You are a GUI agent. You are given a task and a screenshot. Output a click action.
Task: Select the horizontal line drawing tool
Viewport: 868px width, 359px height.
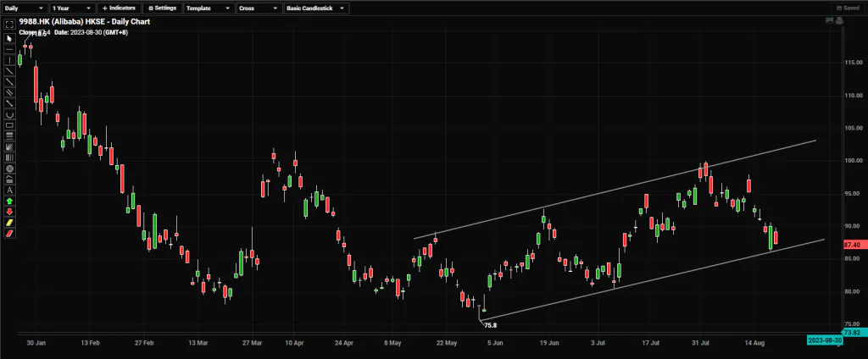[9, 49]
